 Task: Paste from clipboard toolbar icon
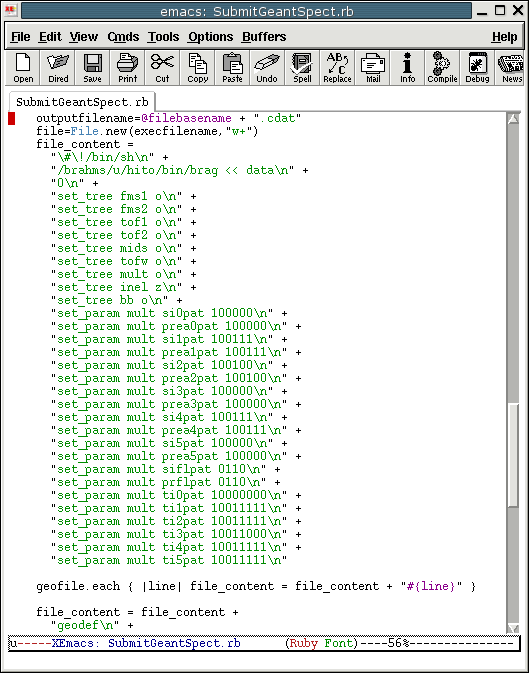232,67
